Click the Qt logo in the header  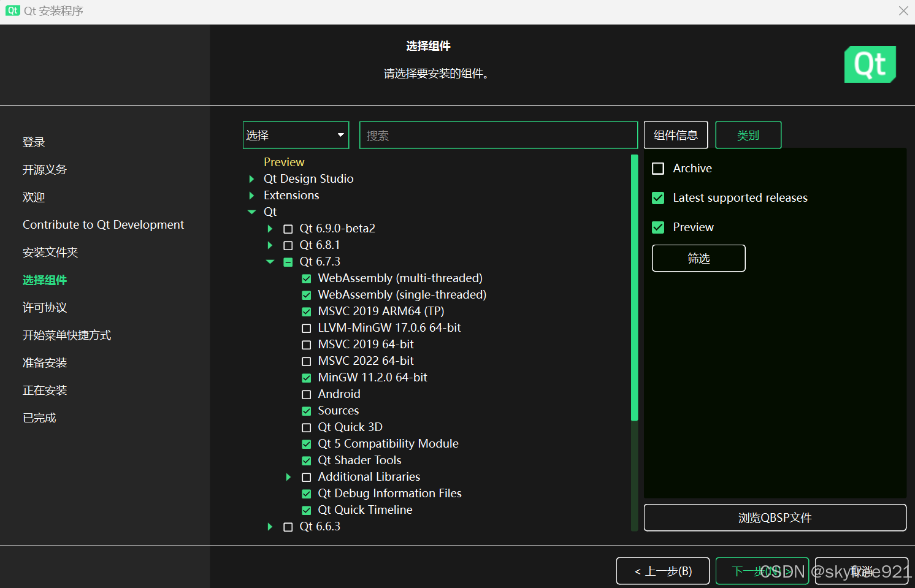point(870,64)
